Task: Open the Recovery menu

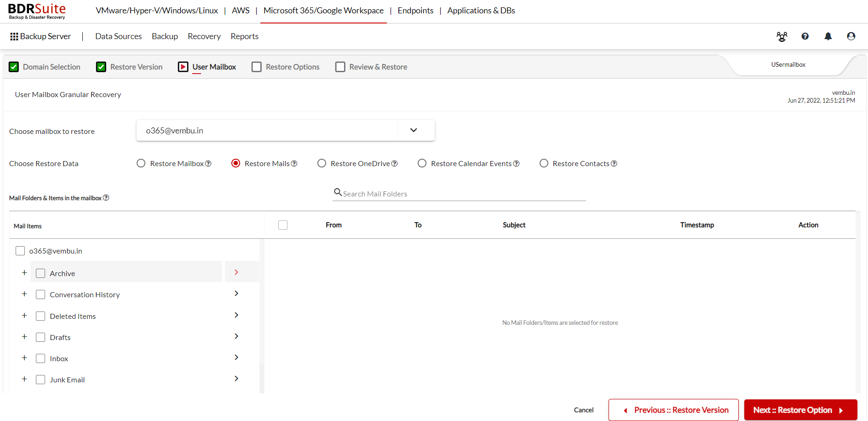Action: click(x=204, y=36)
